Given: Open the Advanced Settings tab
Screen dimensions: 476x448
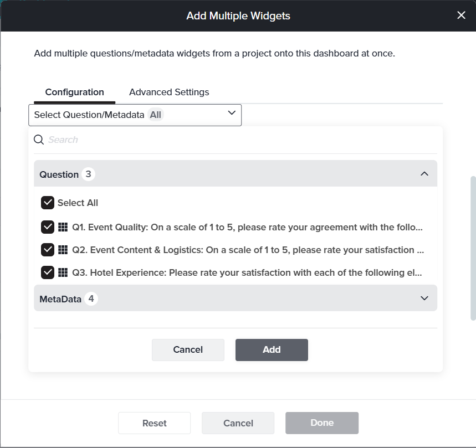Looking at the screenshot, I should pos(169,92).
